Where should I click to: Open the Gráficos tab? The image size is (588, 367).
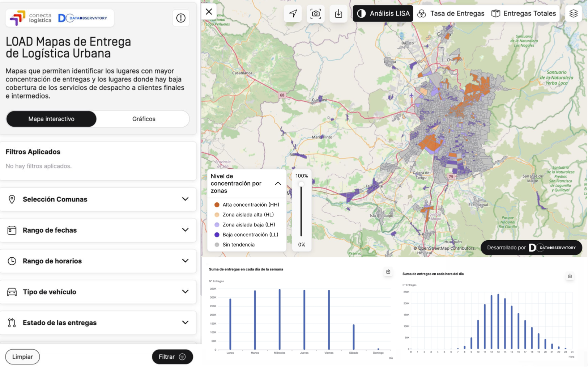[144, 119]
